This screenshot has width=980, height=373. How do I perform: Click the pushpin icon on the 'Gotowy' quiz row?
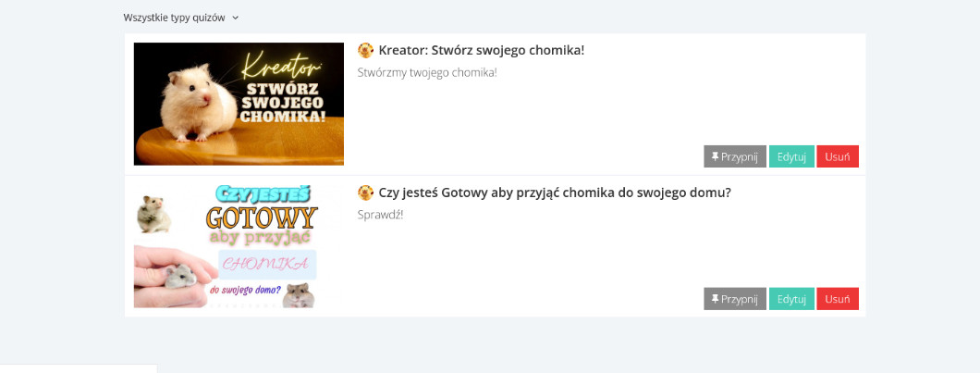pos(715,299)
